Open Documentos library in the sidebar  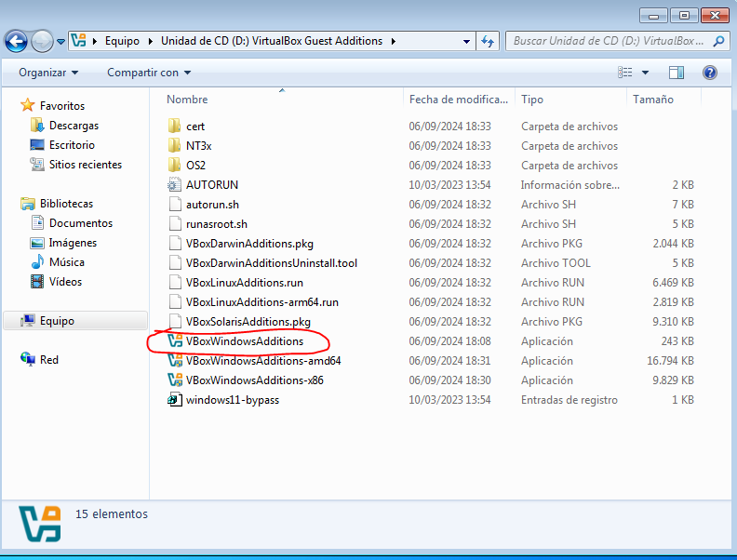(80, 223)
